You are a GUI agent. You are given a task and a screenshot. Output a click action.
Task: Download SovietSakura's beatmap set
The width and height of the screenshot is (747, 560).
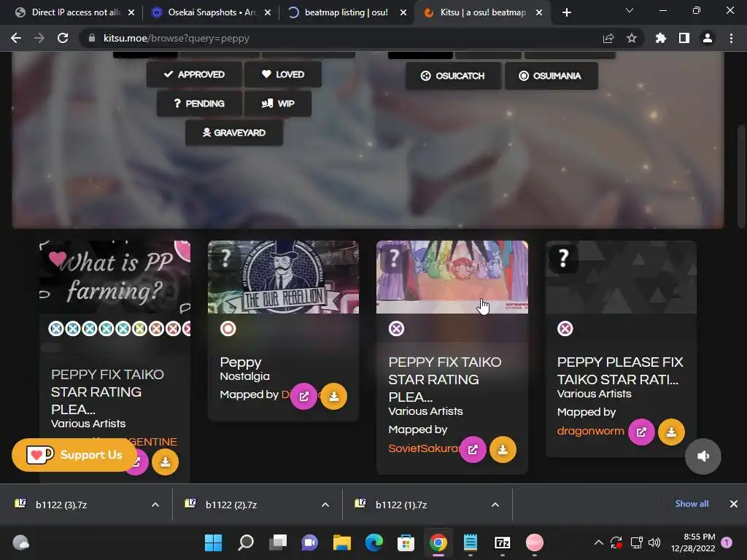(x=503, y=449)
